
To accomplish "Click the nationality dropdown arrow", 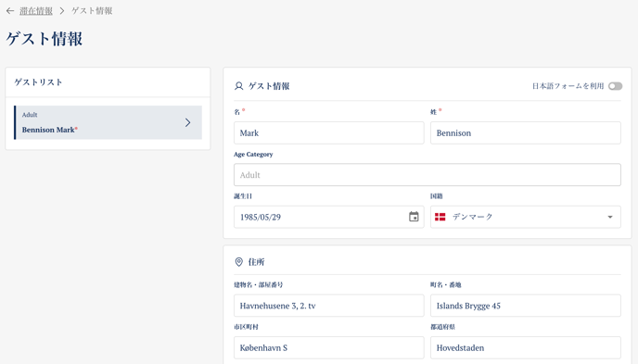I will [x=610, y=217].
